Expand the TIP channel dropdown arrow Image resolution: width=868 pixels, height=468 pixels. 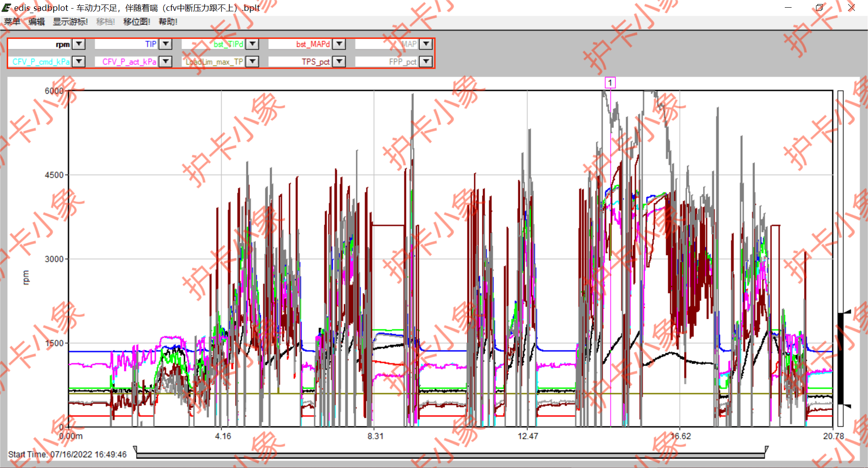[166, 44]
